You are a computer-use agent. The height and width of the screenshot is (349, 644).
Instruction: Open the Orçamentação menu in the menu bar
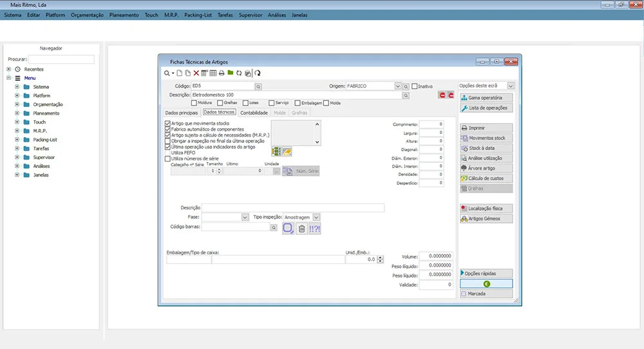tap(87, 15)
